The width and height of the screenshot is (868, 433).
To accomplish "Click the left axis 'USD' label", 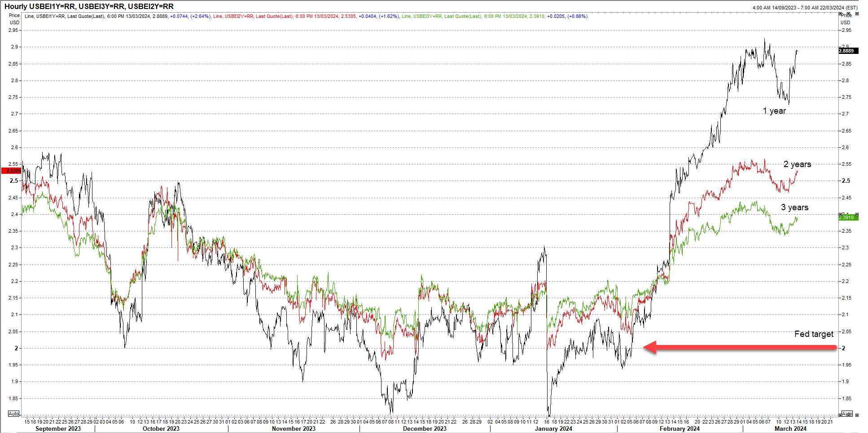I will 15,22.
